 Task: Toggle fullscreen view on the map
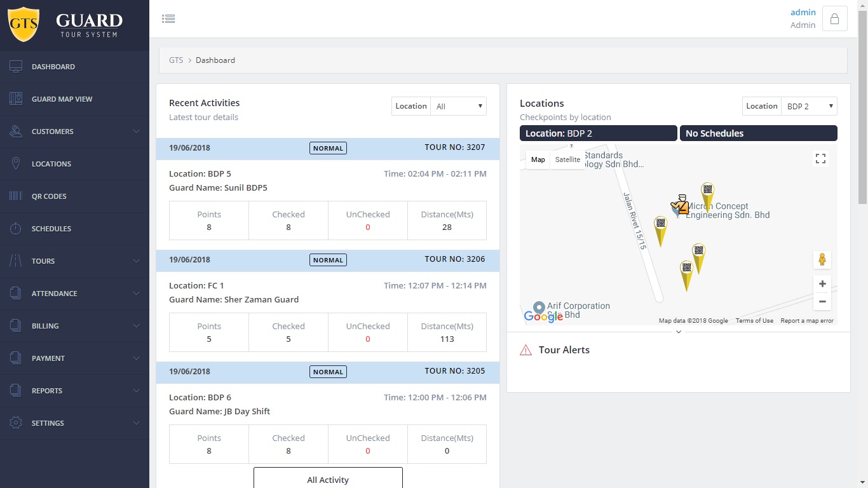pyautogui.click(x=820, y=159)
